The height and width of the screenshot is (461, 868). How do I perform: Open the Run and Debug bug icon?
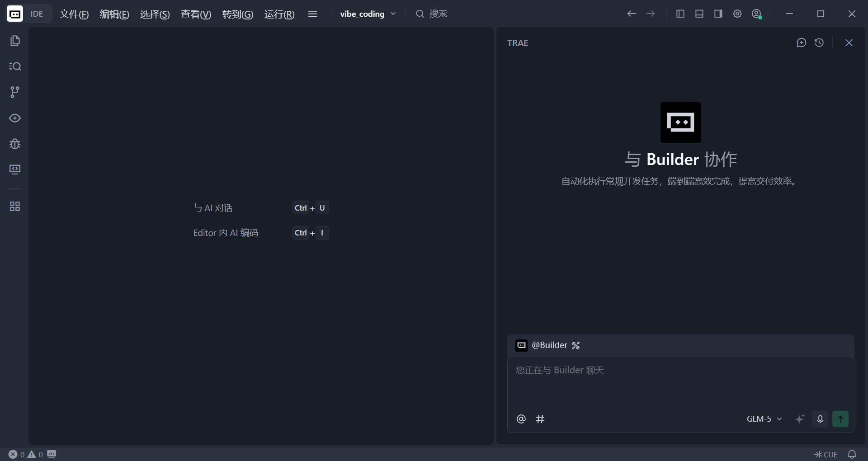15,144
